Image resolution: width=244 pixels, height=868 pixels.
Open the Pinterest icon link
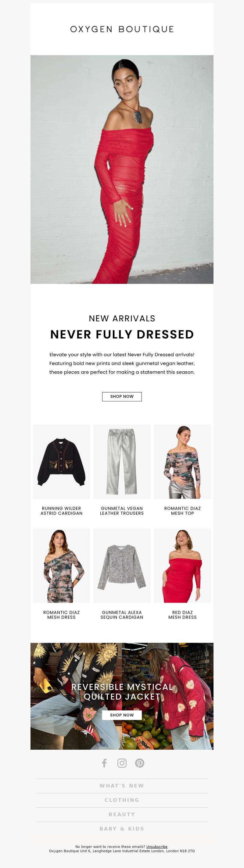pyautogui.click(x=139, y=763)
